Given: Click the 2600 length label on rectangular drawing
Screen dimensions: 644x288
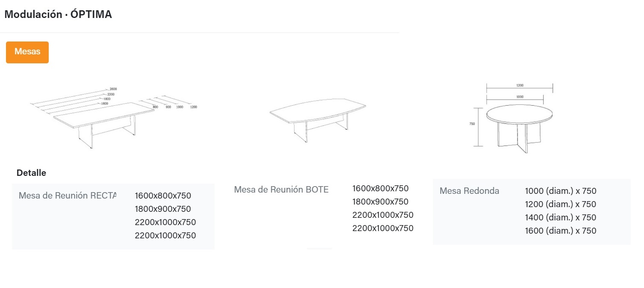Looking at the screenshot, I should [113, 89].
